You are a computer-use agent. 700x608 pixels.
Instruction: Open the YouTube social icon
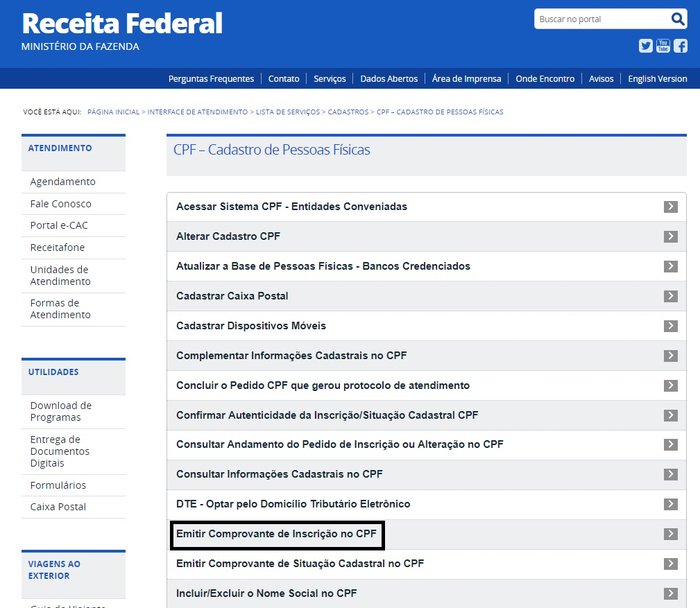click(x=663, y=46)
